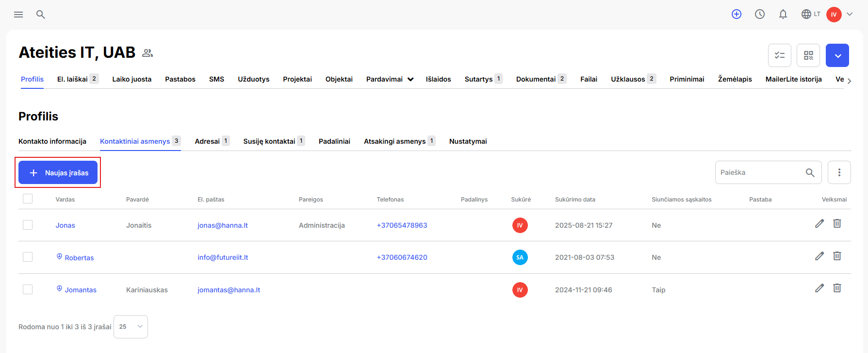Click the location pin icon beside Robertas

pos(60,256)
